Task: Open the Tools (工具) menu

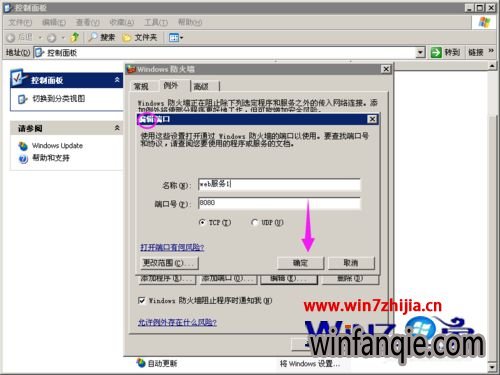Action: (156, 22)
